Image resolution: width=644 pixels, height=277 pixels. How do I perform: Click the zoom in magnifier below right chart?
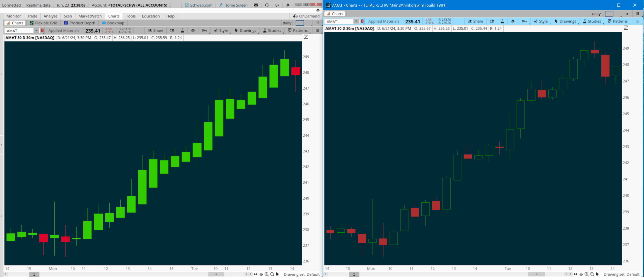click(x=587, y=274)
